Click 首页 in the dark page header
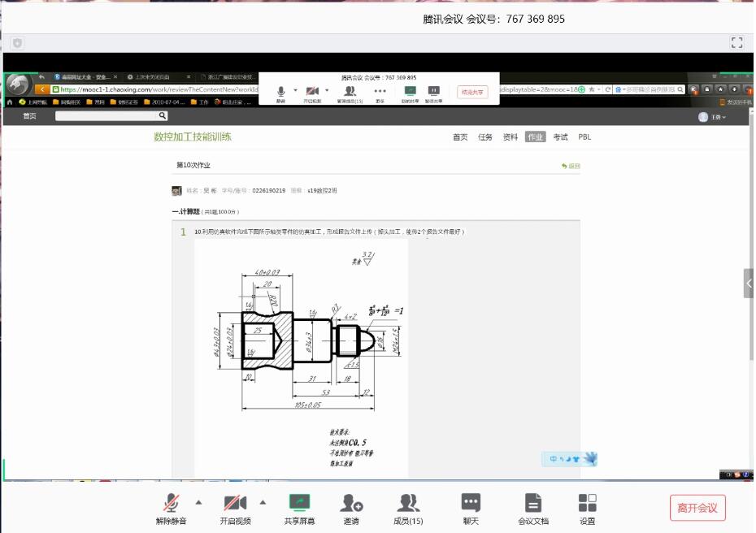Image resolution: width=756 pixels, height=533 pixels. pos(29,115)
